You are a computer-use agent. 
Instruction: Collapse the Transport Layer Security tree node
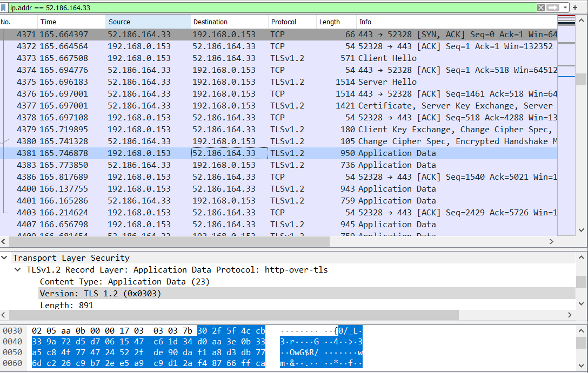4,257
